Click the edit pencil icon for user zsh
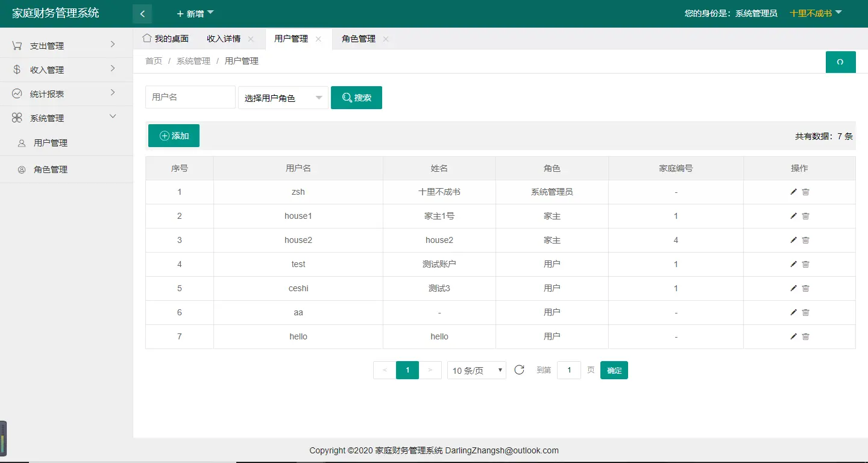Viewport: 868px width, 463px height. pyautogui.click(x=793, y=192)
